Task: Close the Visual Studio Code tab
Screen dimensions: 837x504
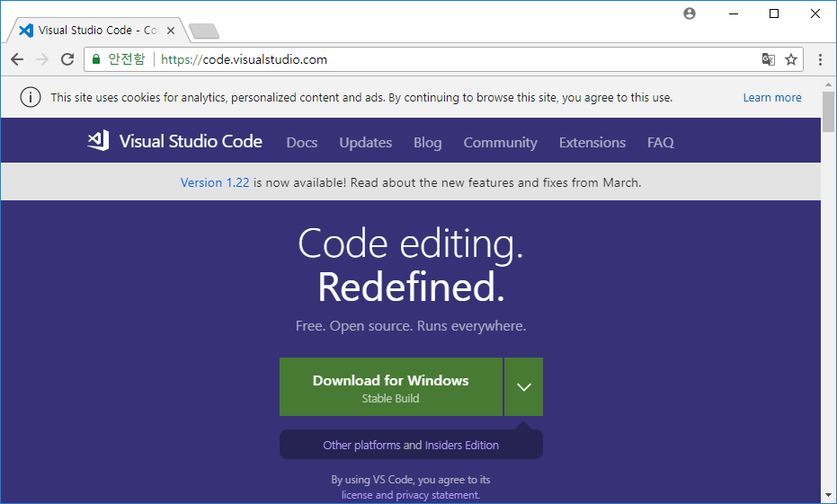Action: pyautogui.click(x=171, y=31)
